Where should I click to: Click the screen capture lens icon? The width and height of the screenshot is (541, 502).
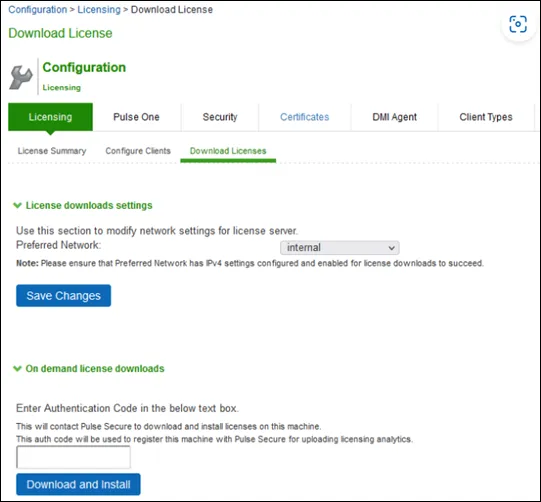(x=518, y=24)
